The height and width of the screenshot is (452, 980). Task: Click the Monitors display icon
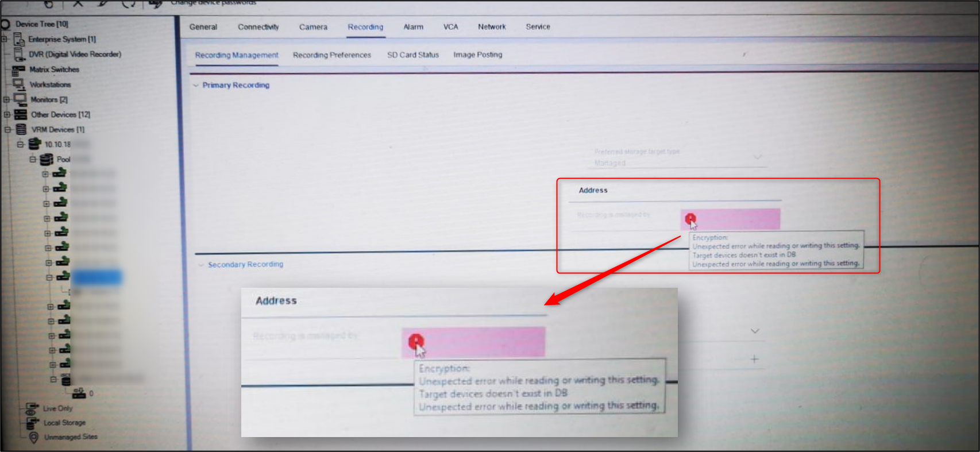20,99
